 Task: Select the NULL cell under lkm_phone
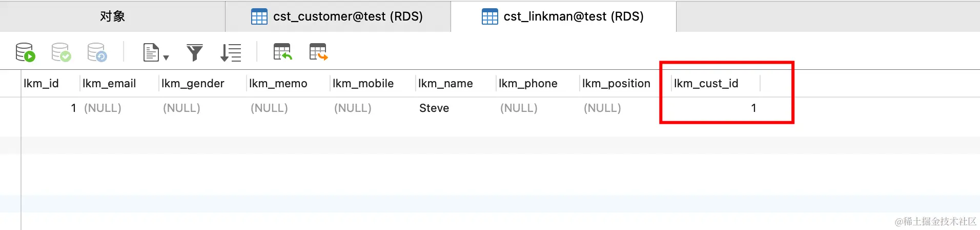click(x=519, y=108)
